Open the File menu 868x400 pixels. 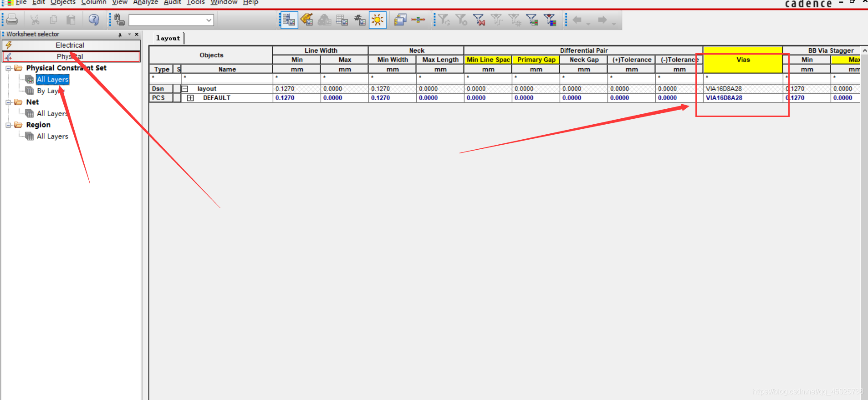[x=21, y=2]
